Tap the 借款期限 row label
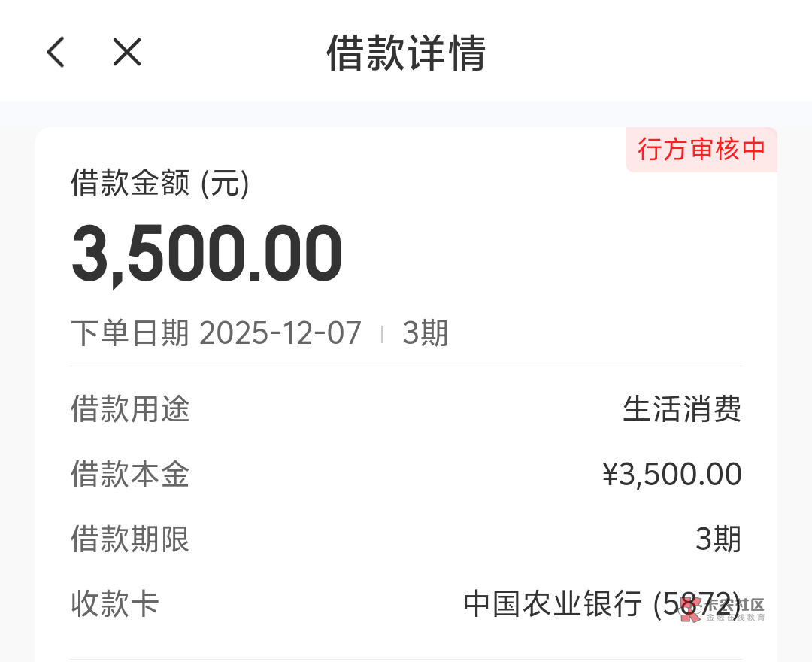812x662 pixels. [x=130, y=539]
